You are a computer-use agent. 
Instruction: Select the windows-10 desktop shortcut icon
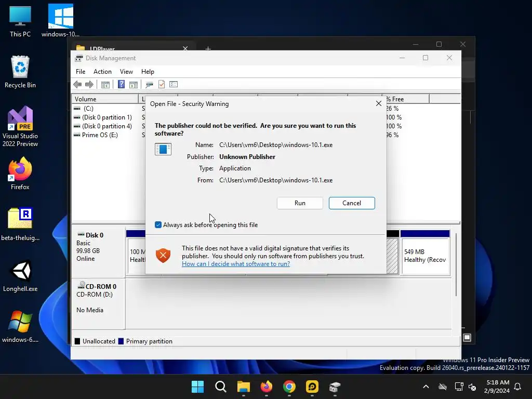(x=60, y=21)
